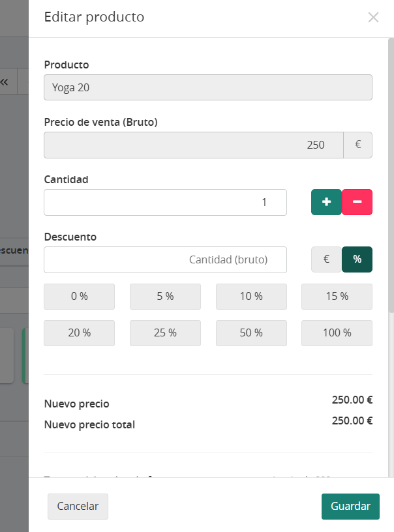Viewport: 394px width, 532px height.
Task: Click the dialog's vertical scrollbar
Action: [x=391, y=176]
